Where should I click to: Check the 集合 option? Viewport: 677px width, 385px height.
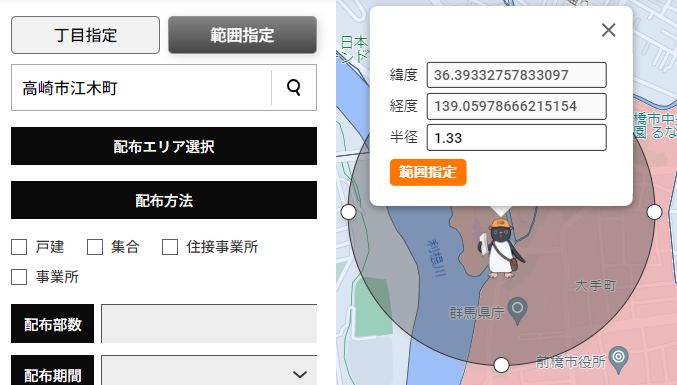[95, 247]
